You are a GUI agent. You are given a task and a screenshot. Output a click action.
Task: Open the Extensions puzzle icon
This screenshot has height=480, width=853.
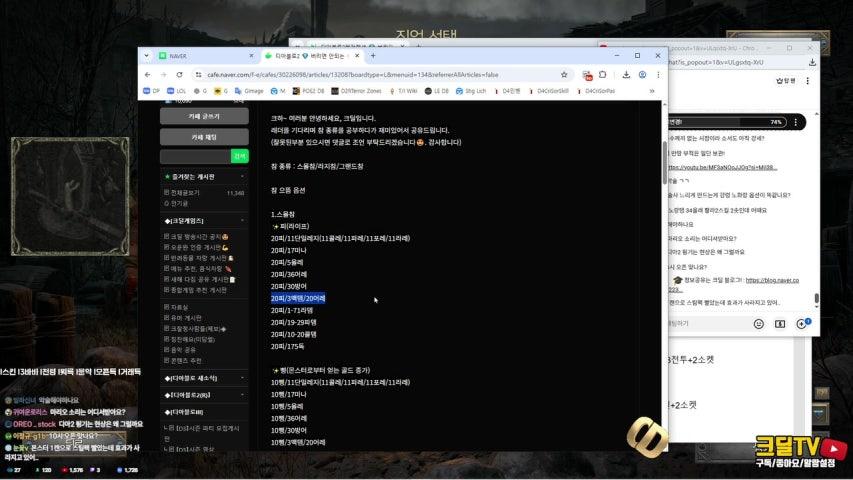603,75
